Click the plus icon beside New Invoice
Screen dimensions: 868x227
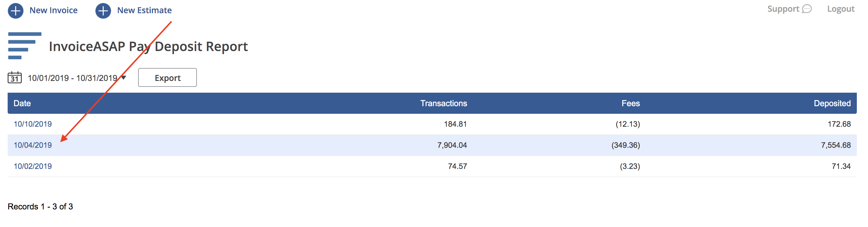(x=15, y=10)
